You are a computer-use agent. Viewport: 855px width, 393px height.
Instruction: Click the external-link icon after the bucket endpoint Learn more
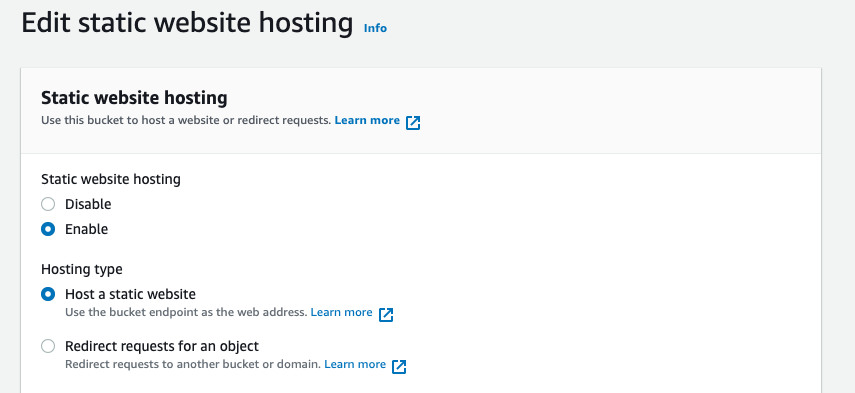(386, 315)
